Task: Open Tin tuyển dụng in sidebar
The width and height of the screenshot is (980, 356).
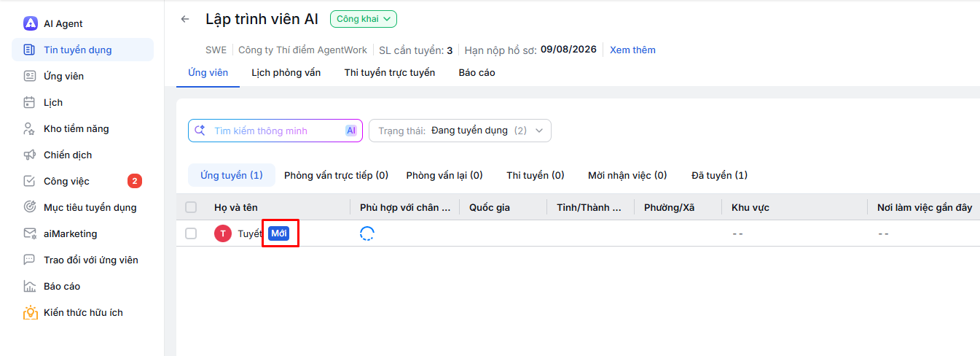Action: tap(83, 50)
